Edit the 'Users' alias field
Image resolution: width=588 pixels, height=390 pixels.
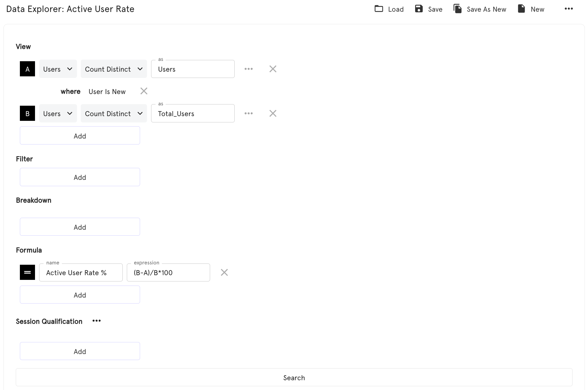click(193, 69)
